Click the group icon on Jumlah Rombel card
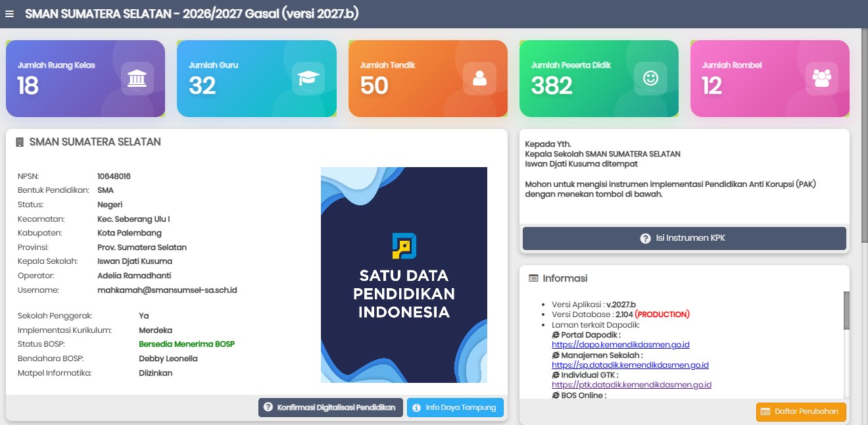The height and width of the screenshot is (425, 868). (x=821, y=78)
